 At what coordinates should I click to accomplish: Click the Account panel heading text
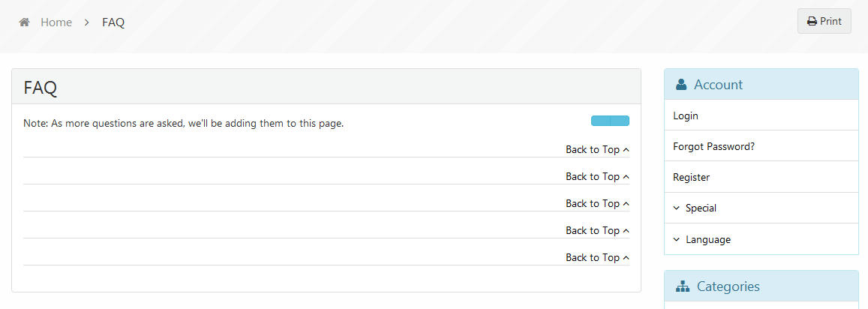pos(718,85)
